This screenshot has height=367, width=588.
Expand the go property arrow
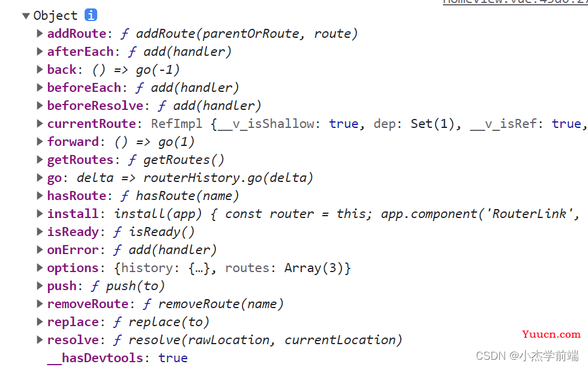tap(40, 178)
